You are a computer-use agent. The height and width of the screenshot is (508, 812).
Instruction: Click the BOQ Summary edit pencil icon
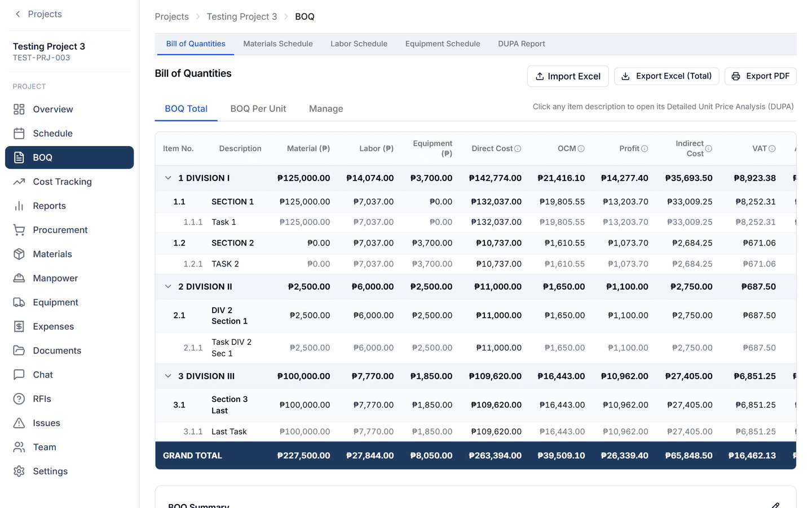pyautogui.click(x=775, y=505)
